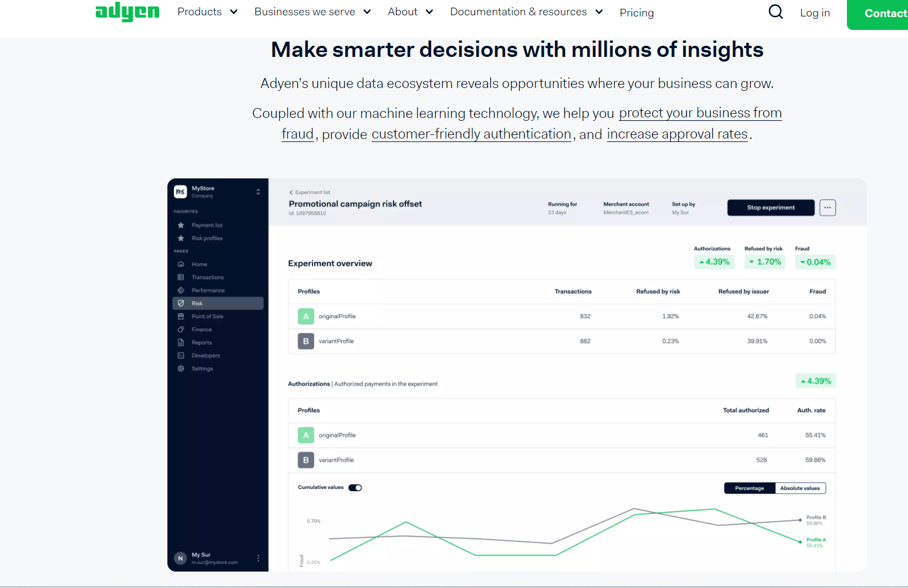Click the N user avatar icon

[x=180, y=558]
